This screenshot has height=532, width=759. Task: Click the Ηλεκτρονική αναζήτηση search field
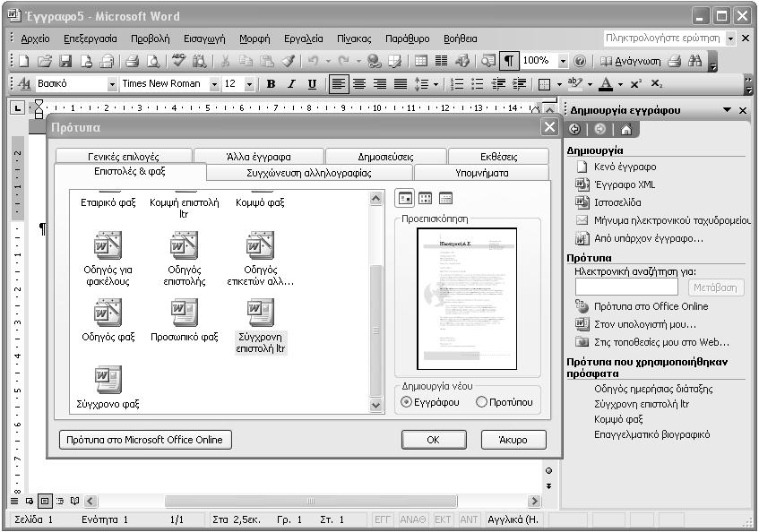[x=626, y=287]
